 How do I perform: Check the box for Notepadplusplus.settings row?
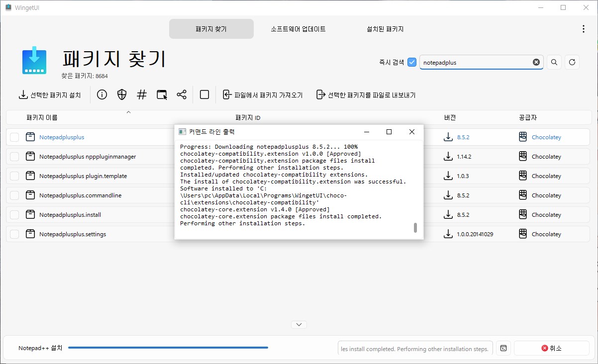pyautogui.click(x=14, y=234)
